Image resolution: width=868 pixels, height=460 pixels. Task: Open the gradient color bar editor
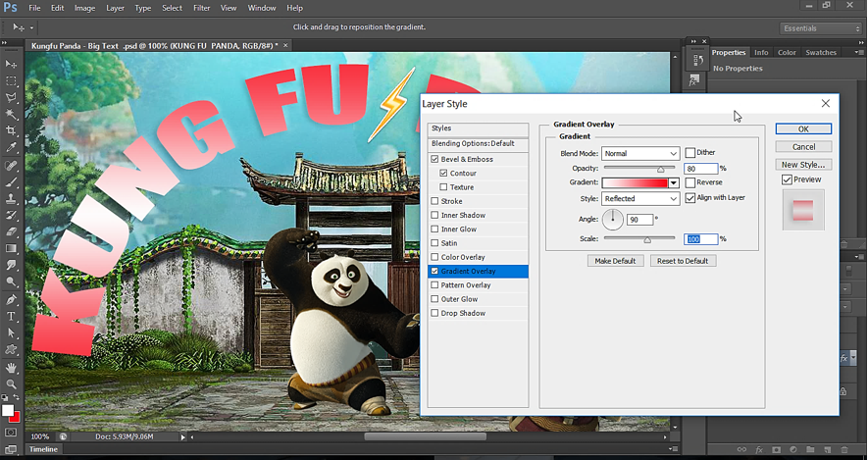click(635, 182)
